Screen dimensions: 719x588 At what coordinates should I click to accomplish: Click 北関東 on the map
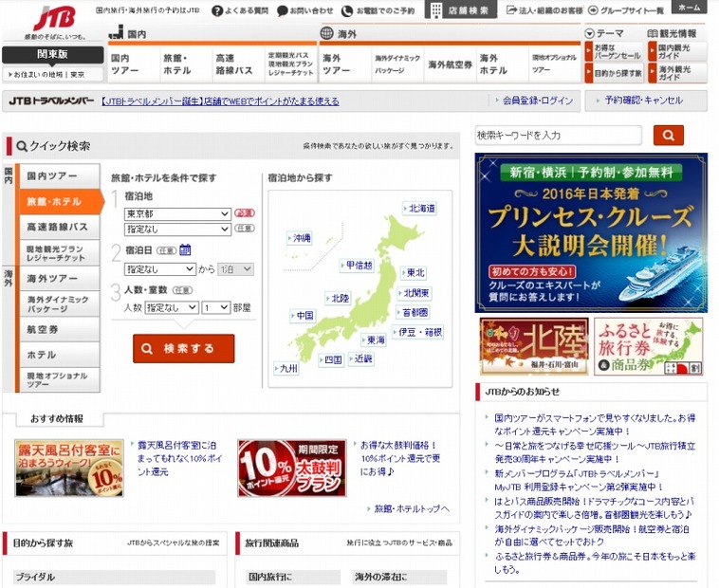click(x=415, y=293)
